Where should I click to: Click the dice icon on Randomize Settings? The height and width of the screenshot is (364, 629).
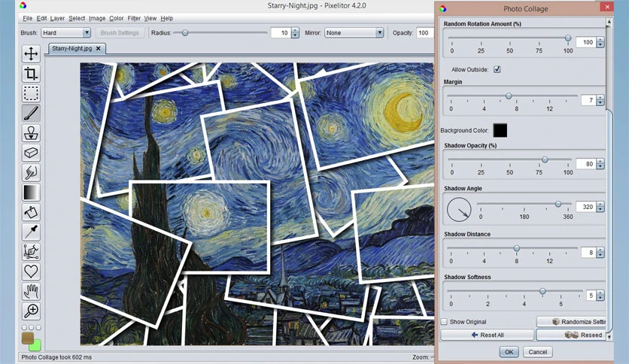[555, 321]
